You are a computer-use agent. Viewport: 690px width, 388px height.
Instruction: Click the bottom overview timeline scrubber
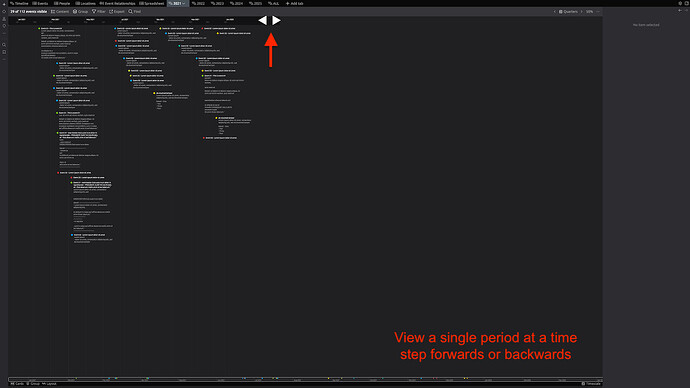pyautogui.click(x=305, y=379)
